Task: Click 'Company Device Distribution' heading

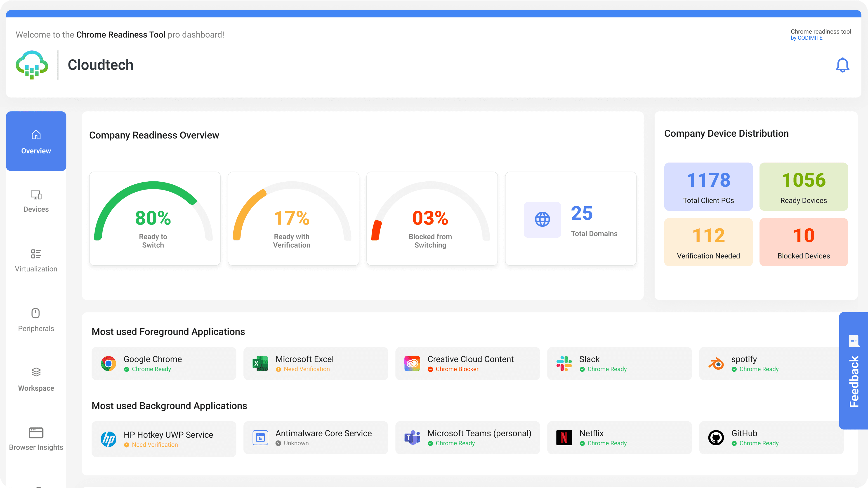Action: [726, 134]
